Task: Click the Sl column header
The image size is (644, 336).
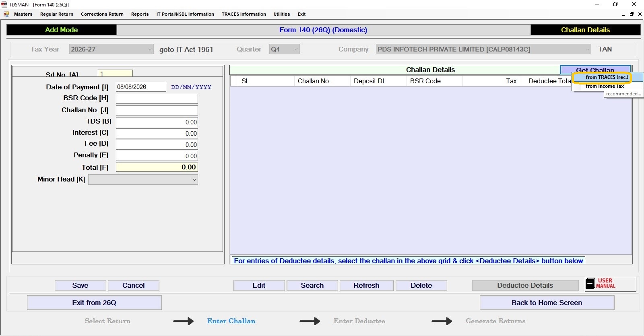Action: [266, 81]
